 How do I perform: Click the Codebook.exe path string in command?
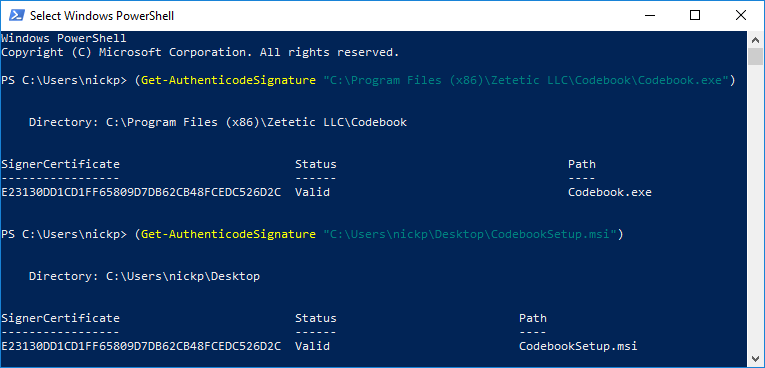pyautogui.click(x=525, y=81)
